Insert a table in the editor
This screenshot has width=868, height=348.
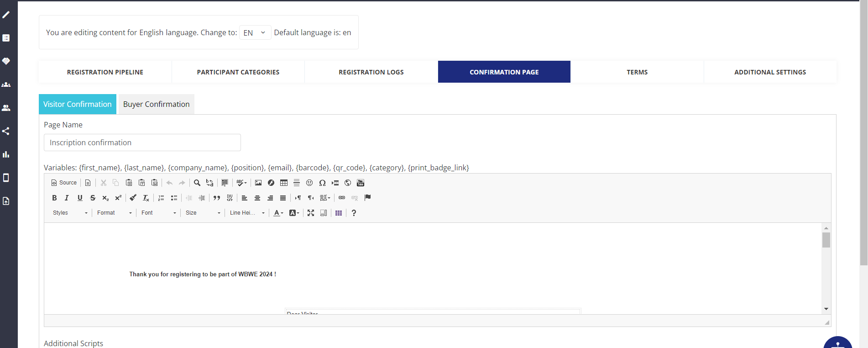pos(284,183)
